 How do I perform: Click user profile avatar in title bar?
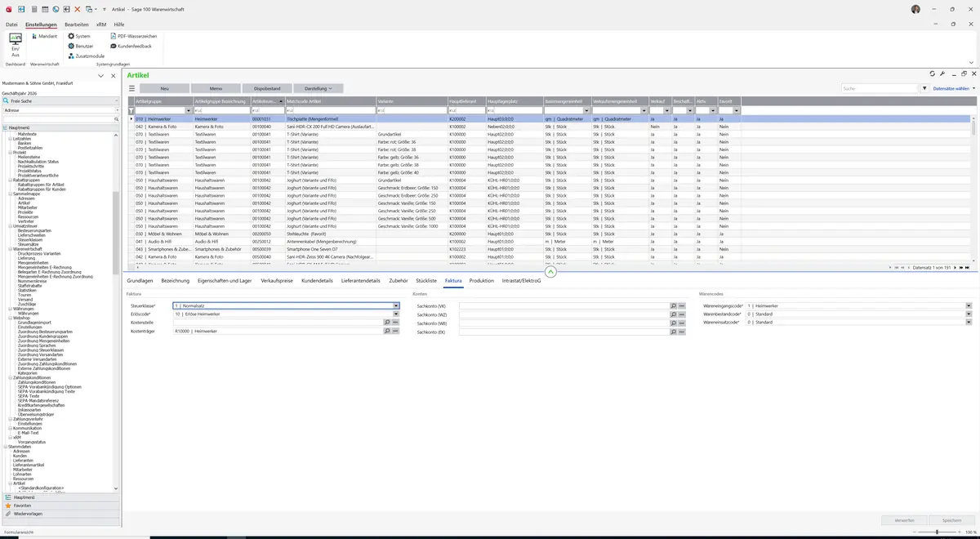(x=915, y=9)
